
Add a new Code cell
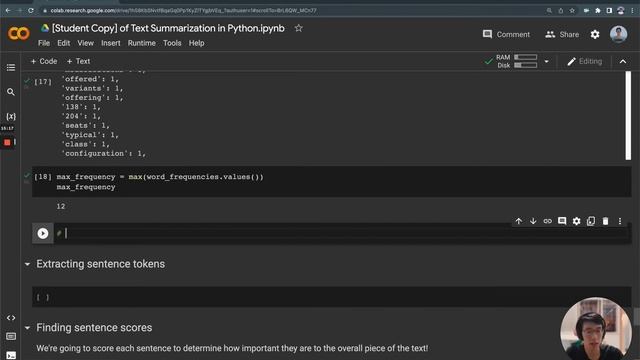click(44, 61)
